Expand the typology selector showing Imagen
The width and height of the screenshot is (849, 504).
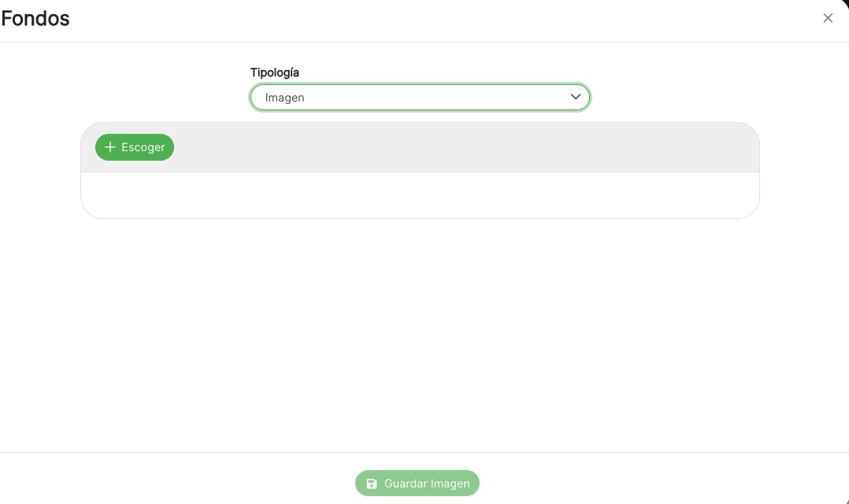420,98
